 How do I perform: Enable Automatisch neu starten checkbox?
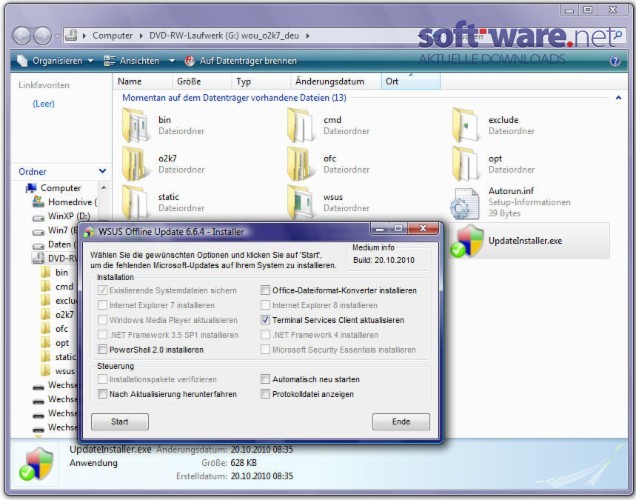(265, 379)
